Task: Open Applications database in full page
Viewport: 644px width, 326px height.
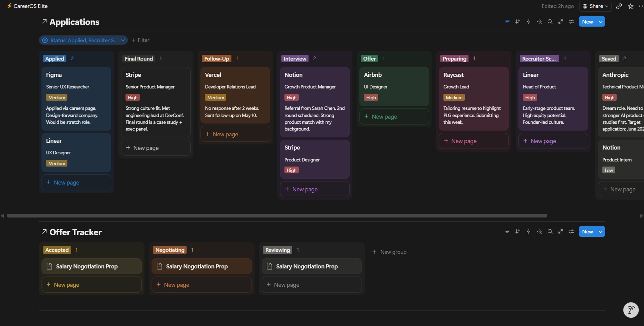Action: click(x=560, y=22)
